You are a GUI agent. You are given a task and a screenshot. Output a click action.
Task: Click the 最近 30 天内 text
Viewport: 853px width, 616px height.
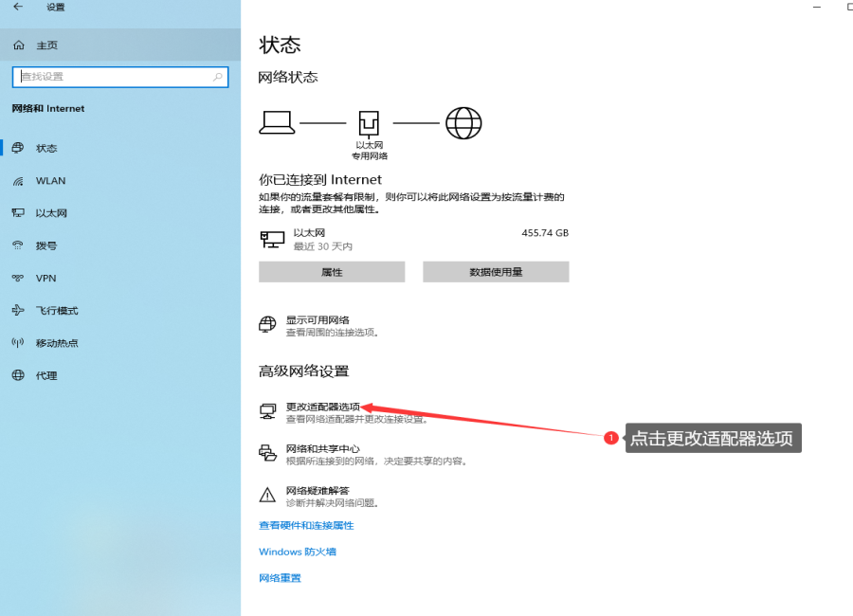coord(323,246)
